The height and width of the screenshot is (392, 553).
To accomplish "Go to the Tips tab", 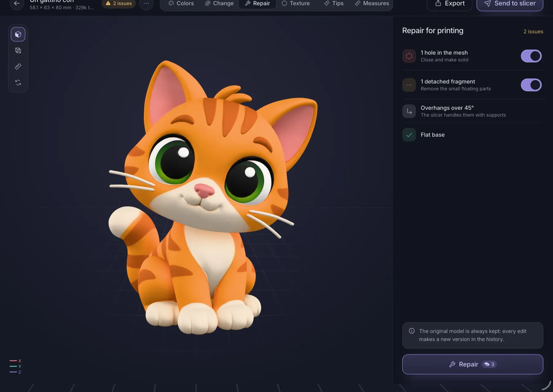I will (x=334, y=3).
